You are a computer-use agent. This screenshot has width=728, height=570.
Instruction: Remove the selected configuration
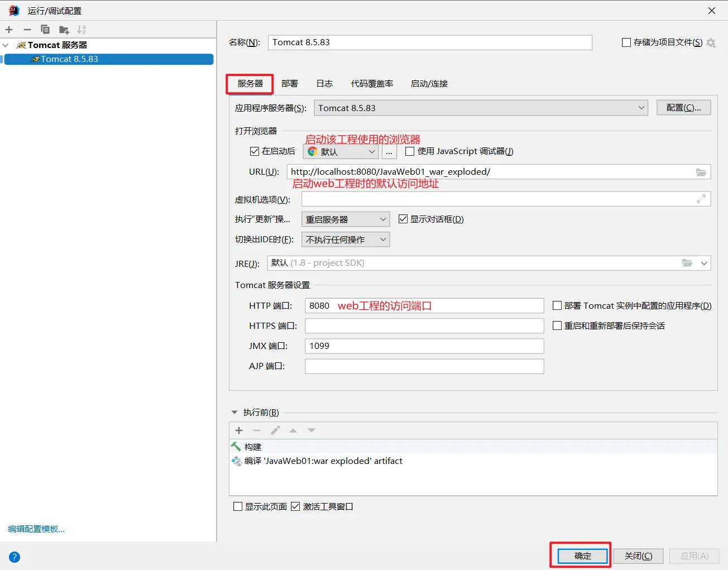tap(27, 30)
